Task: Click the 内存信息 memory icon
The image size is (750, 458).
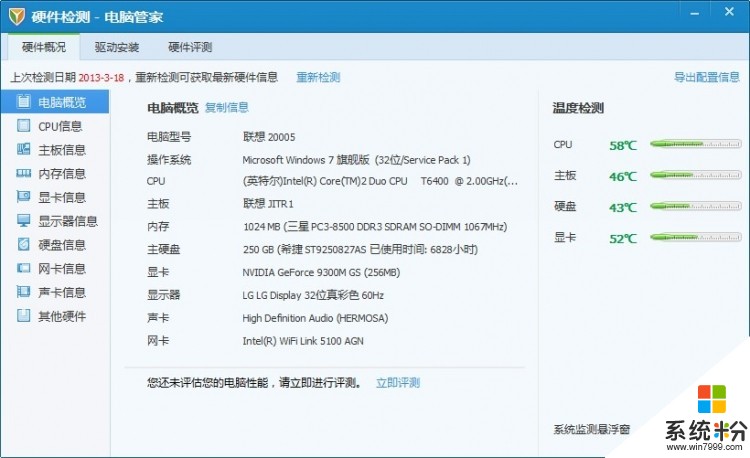Action: pos(24,173)
